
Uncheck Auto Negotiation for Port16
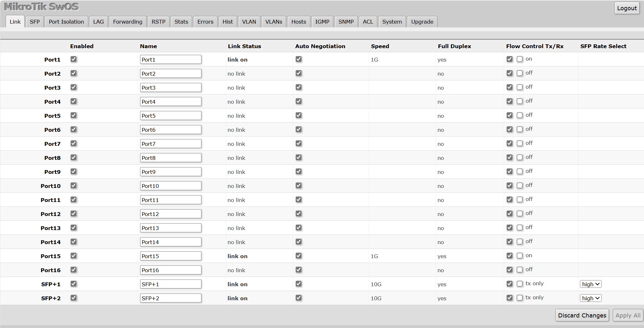[x=299, y=270]
